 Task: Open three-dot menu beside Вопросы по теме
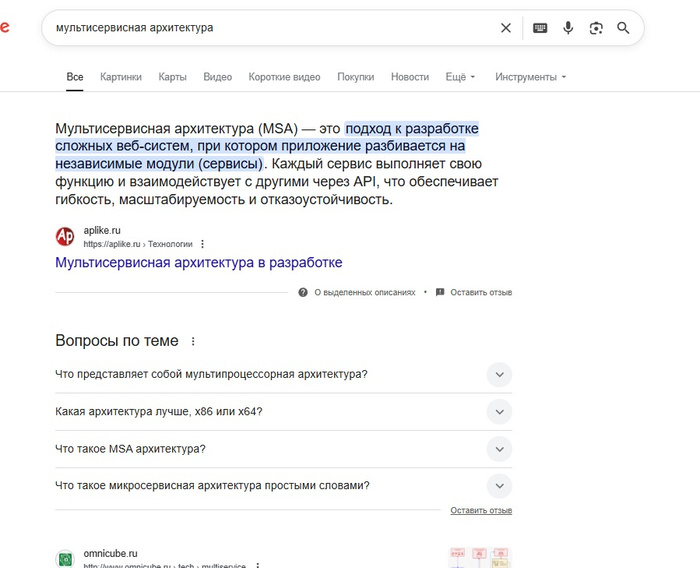click(x=194, y=341)
